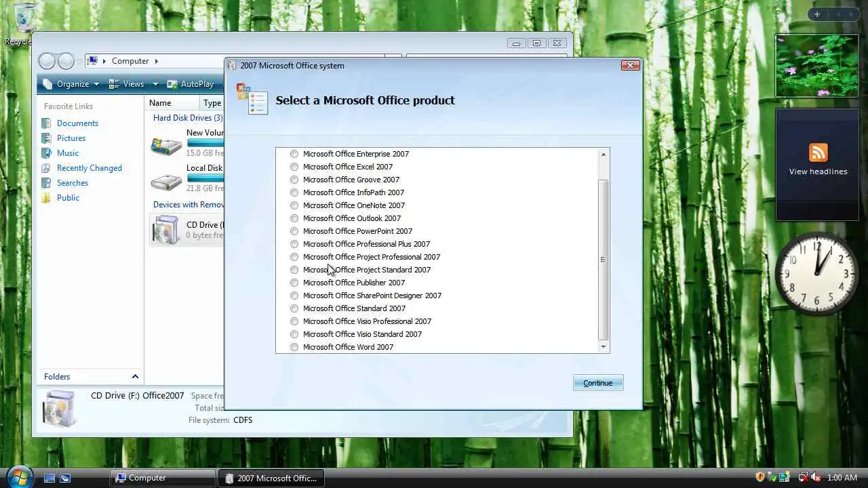
Task: Select Microsoft Office Standard 2007 radio button
Action: 294,308
